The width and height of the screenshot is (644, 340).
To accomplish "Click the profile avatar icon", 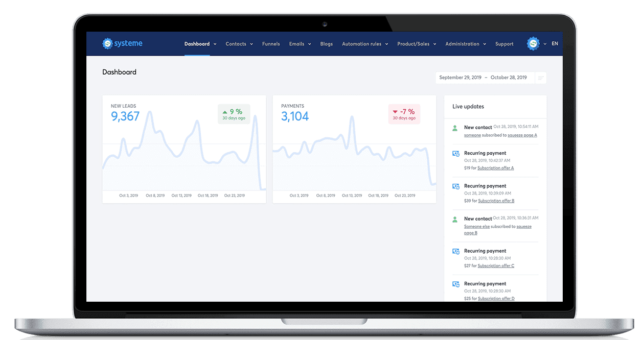I will [534, 44].
